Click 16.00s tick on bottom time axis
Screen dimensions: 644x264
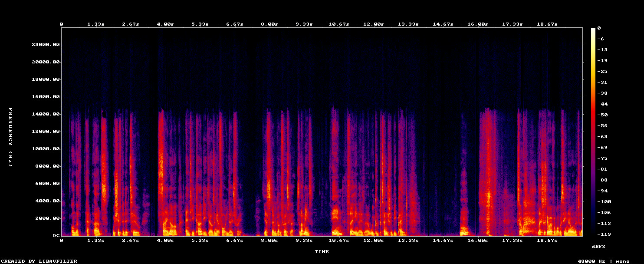[478, 240]
